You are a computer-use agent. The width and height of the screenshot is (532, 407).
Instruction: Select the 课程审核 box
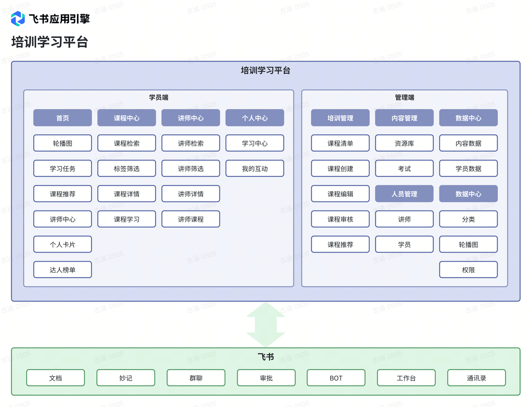pos(340,219)
